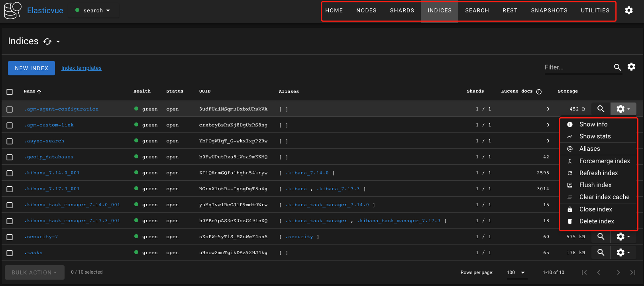Image resolution: width=644 pixels, height=286 pixels.
Task: Check the .security-7 index checkbox
Action: point(10,237)
